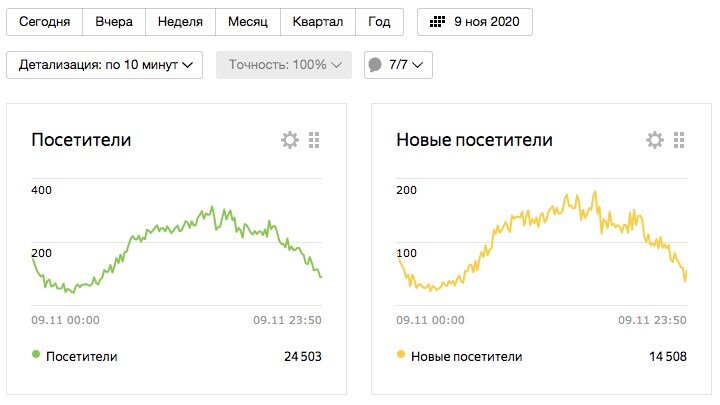Click the Посетители widget title
The image size is (720, 405).
[82, 141]
